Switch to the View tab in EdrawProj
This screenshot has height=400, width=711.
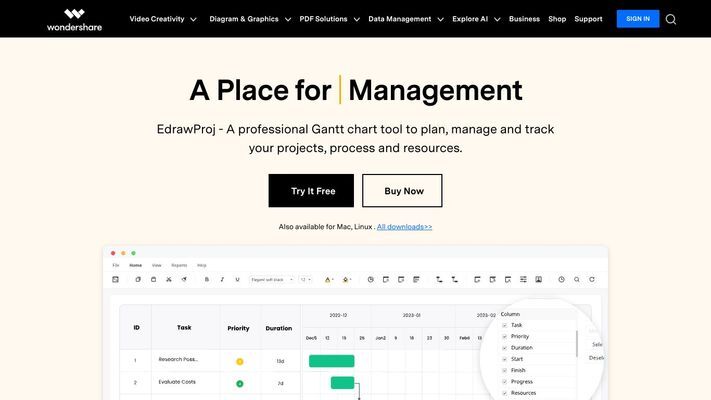pyautogui.click(x=156, y=265)
